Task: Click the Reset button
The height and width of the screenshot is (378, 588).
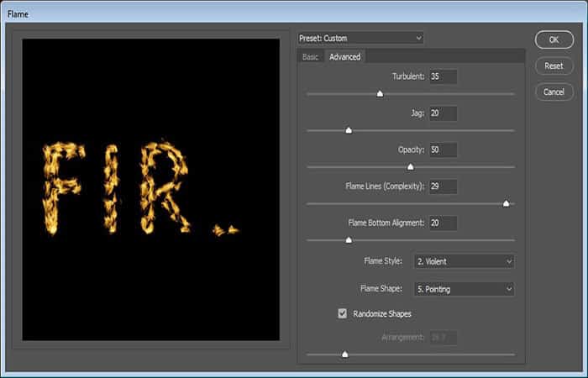Action: click(x=554, y=66)
